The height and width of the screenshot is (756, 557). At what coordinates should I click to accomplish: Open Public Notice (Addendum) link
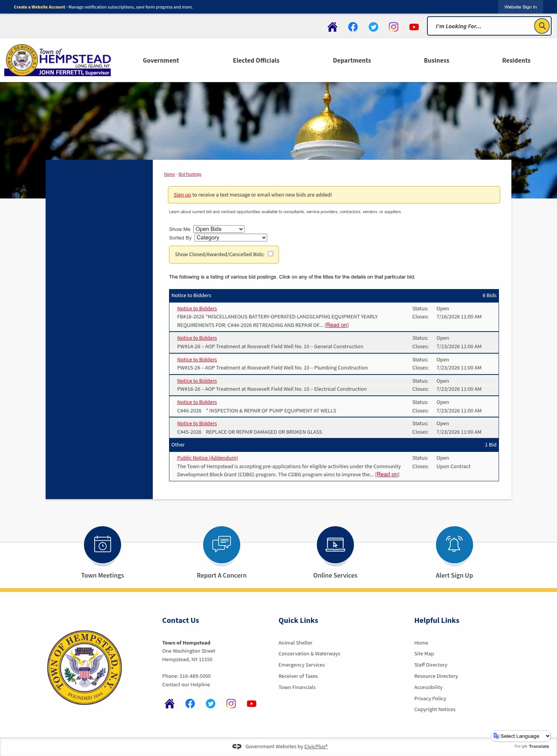click(207, 458)
